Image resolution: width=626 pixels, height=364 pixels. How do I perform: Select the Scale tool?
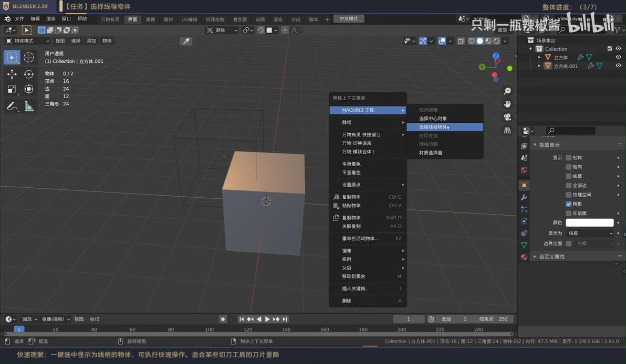click(12, 89)
